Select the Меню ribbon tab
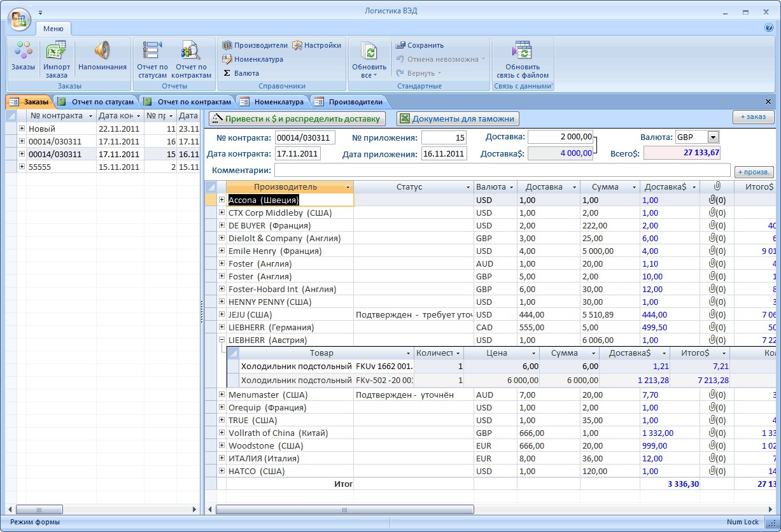This screenshot has width=781, height=532. tap(53, 28)
